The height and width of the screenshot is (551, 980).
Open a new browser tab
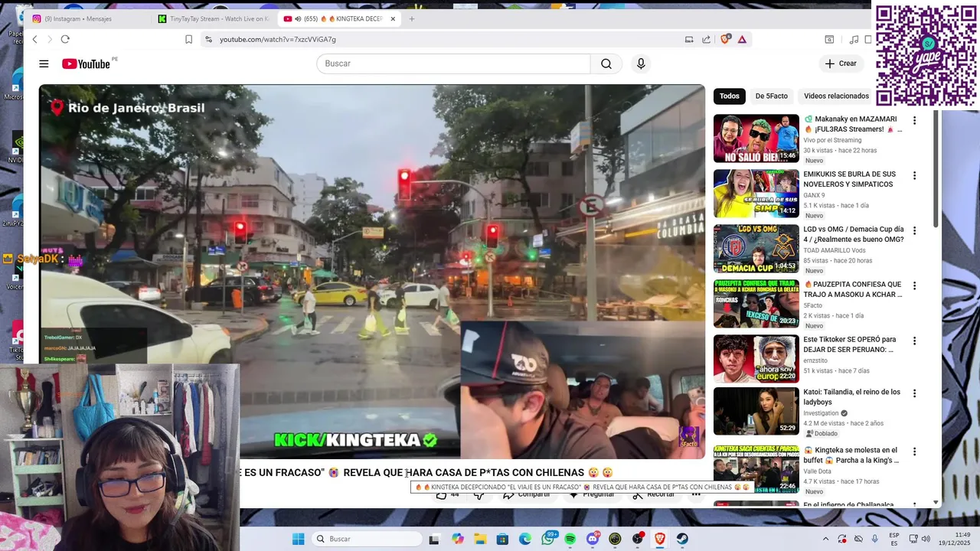(411, 18)
